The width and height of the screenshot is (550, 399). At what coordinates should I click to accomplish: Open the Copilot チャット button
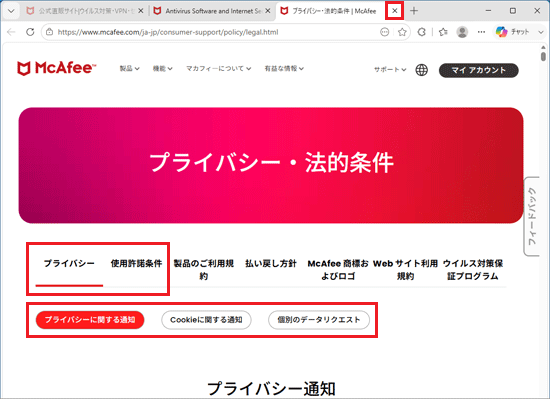pos(512,32)
